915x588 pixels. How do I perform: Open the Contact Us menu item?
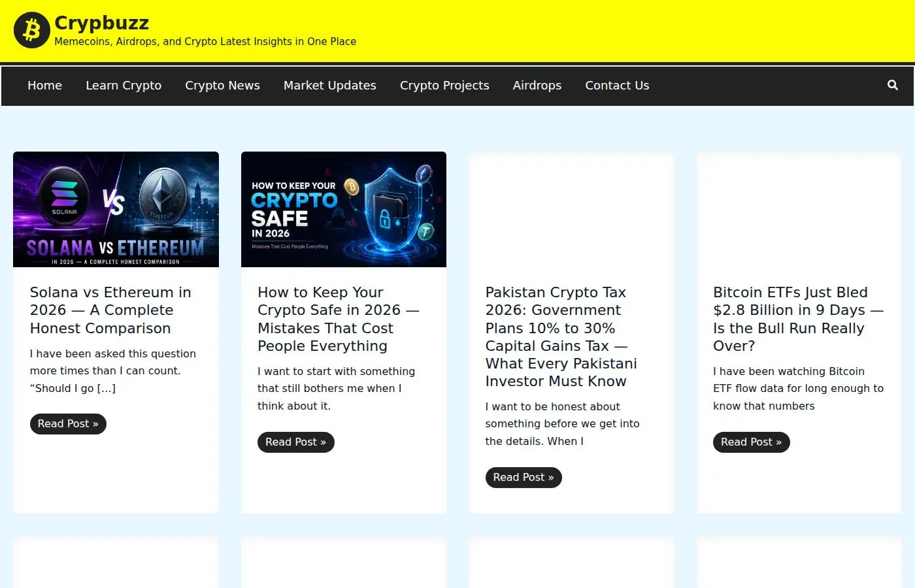click(x=617, y=86)
